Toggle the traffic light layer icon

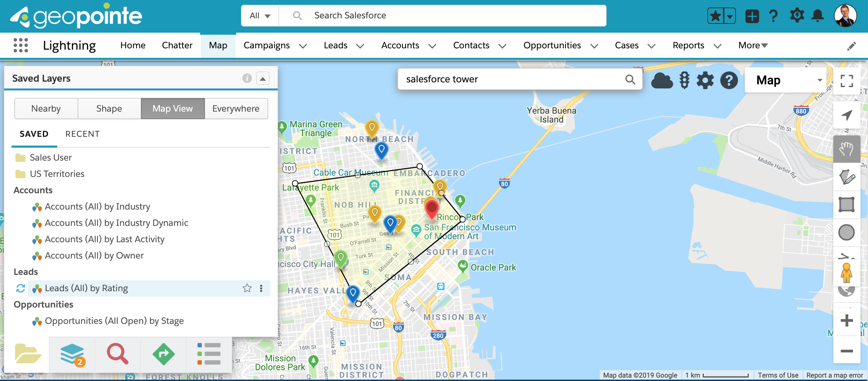(684, 81)
